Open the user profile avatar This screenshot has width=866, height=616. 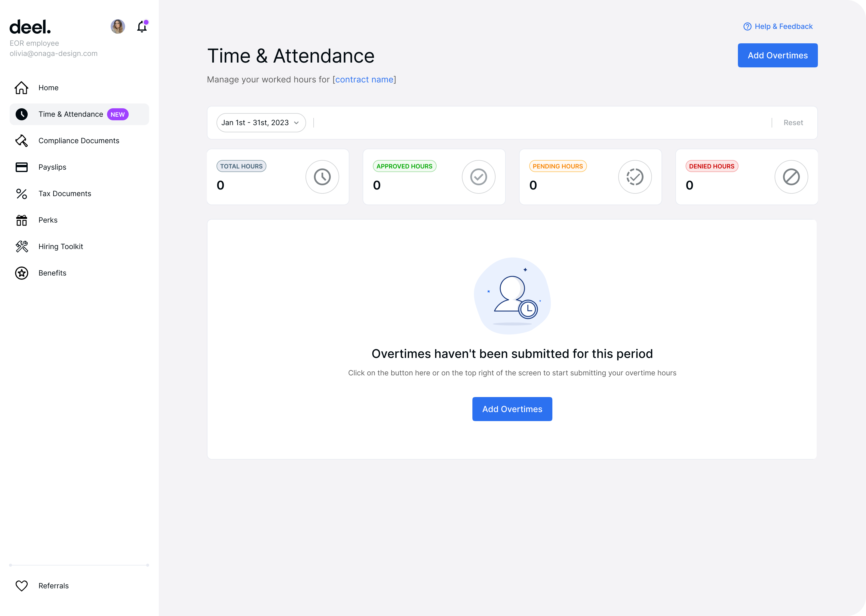coord(118,26)
